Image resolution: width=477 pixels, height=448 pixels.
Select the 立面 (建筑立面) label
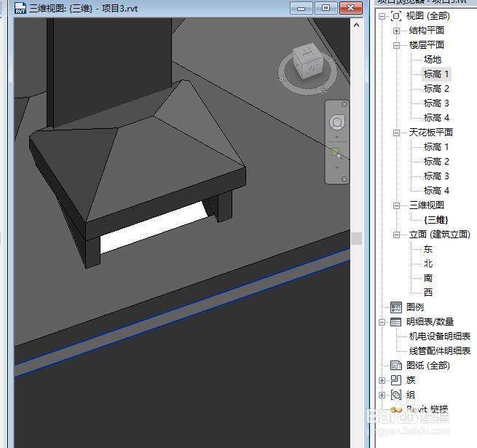point(440,235)
